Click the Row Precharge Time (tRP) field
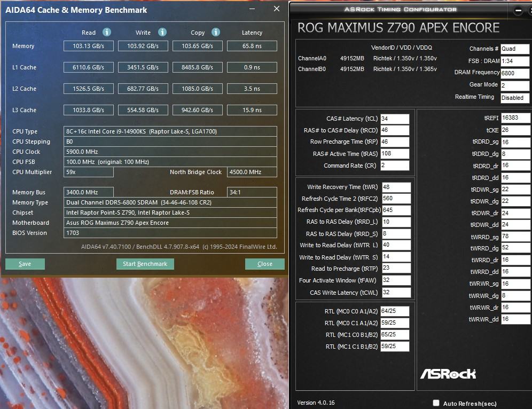Viewport: 532px width, 409px height. (395, 141)
